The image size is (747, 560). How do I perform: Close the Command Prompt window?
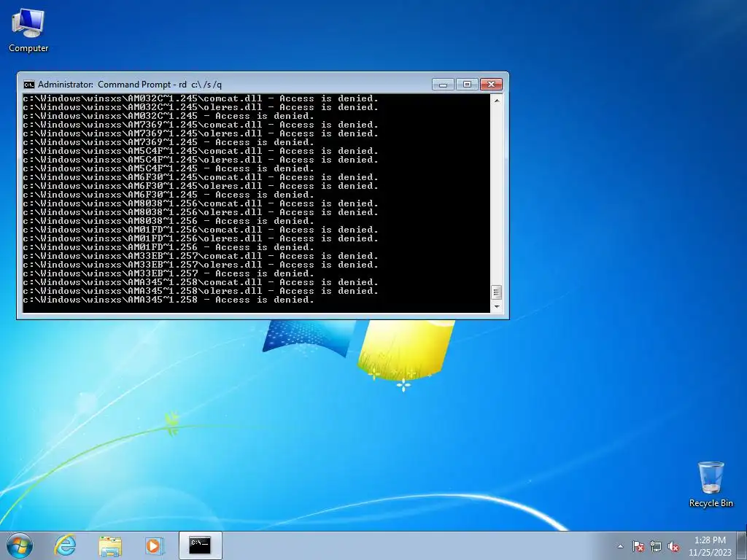491,85
